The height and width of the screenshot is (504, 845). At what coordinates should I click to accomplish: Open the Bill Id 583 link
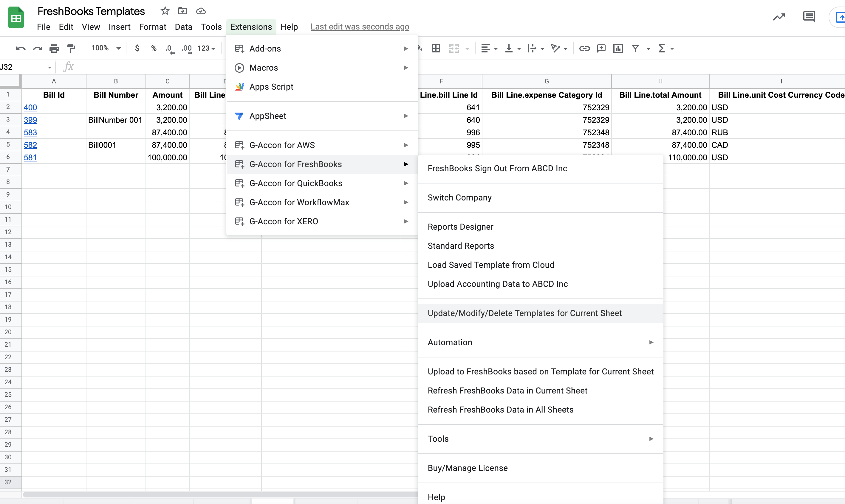30,133
